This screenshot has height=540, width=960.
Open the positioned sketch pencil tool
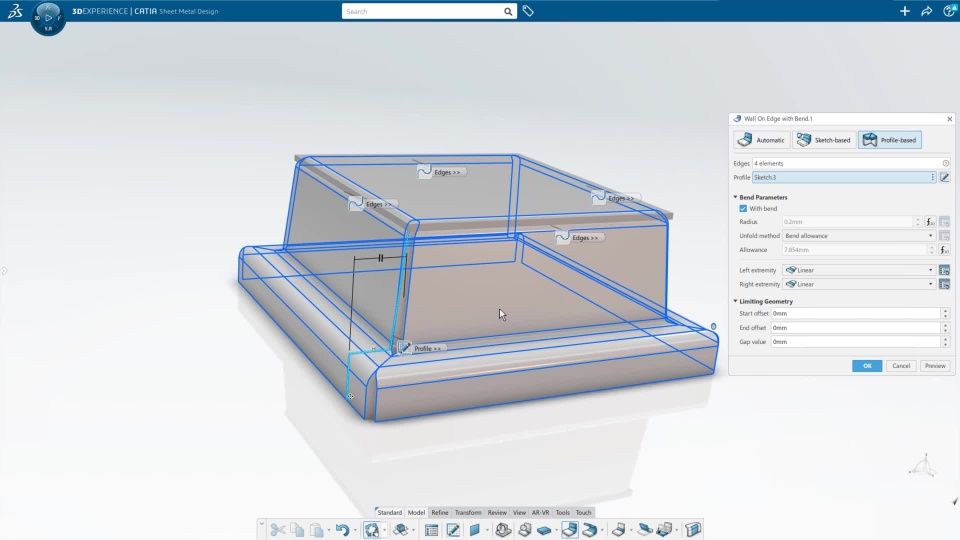[453, 530]
